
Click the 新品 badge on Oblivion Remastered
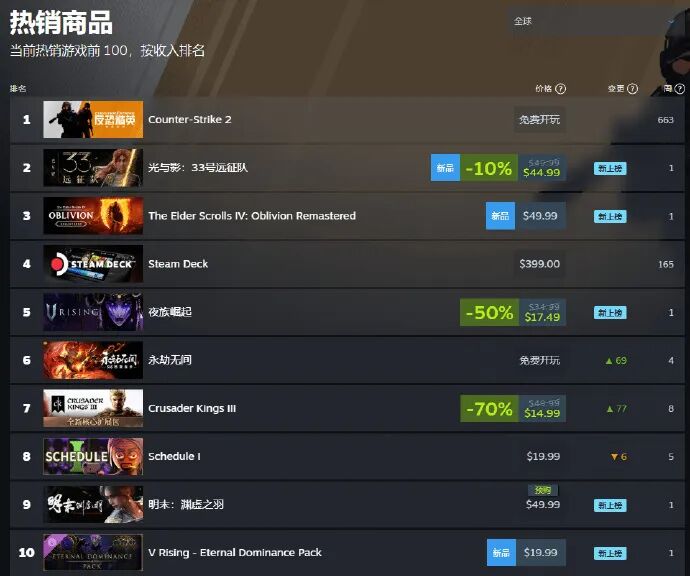point(500,216)
